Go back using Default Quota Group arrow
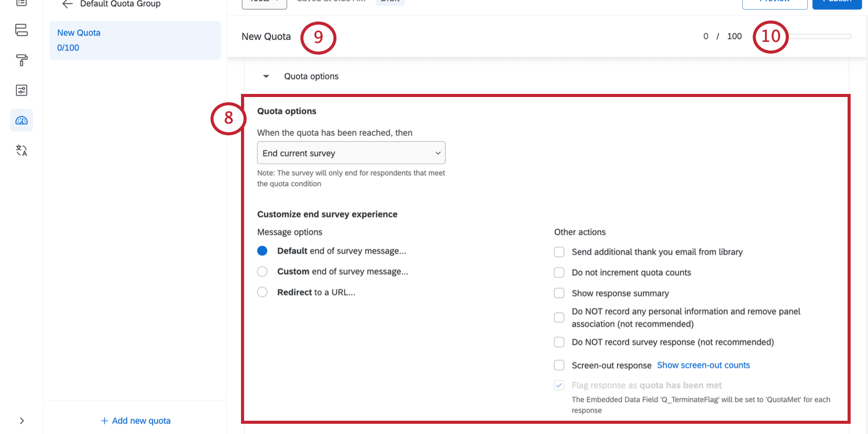868x434 pixels. 67,4
